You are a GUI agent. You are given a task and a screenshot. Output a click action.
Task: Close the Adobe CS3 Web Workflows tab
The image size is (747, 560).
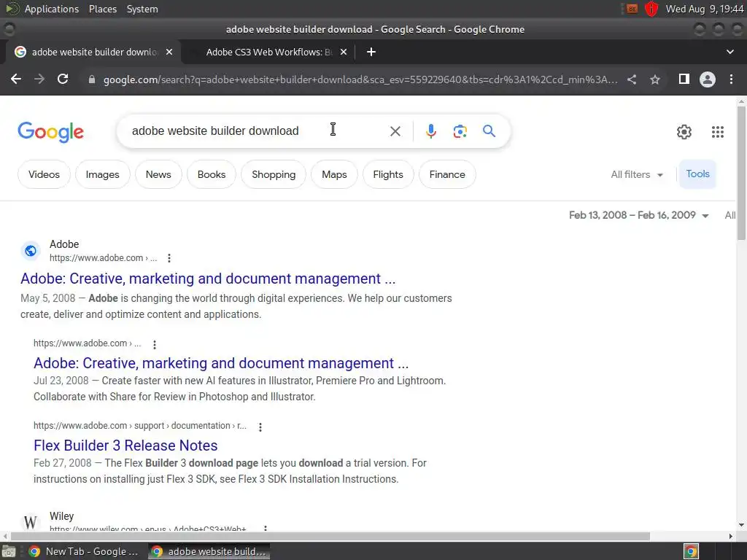point(344,52)
